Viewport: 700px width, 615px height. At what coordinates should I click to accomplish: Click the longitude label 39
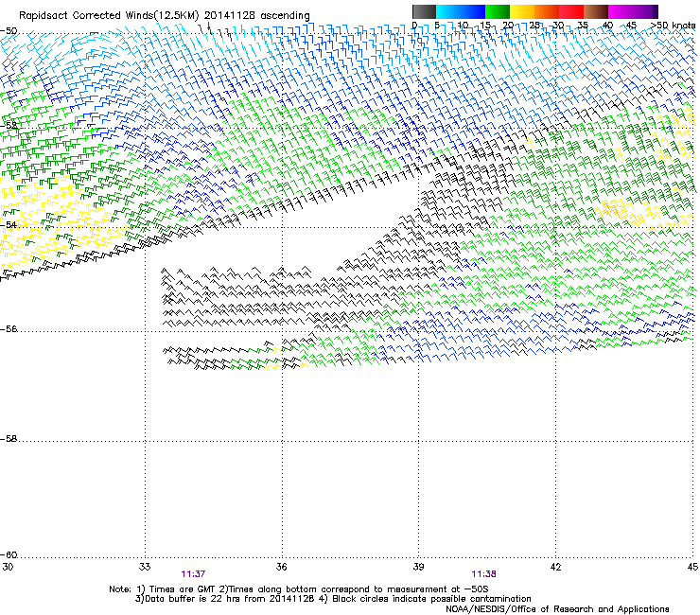click(x=418, y=567)
